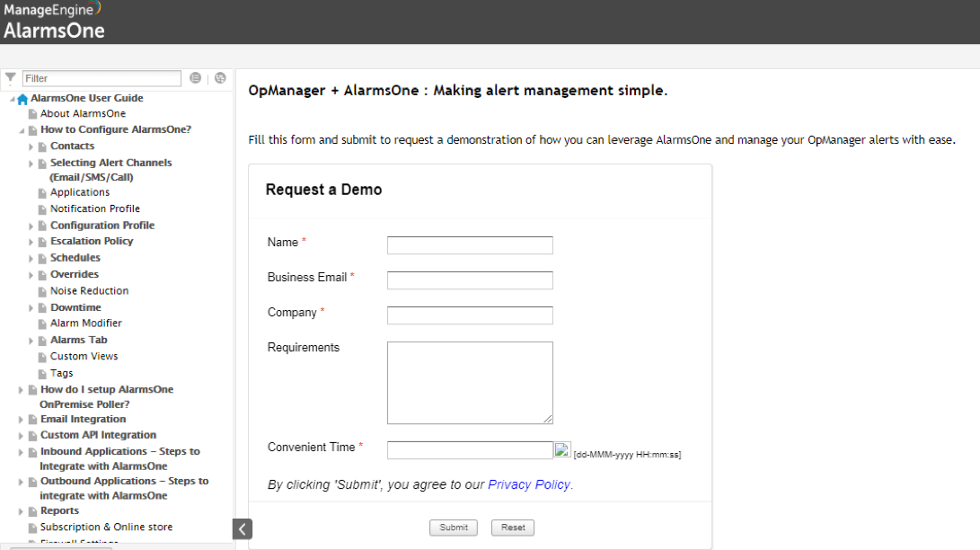This screenshot has width=980, height=550.
Task: Click the ManageEngine AlarmsOne logo
Action: coord(55,21)
